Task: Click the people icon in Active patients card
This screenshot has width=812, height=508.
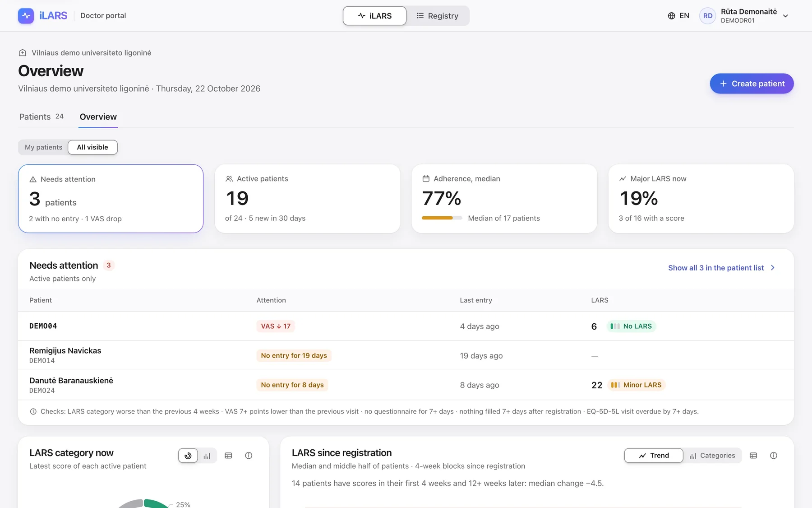Action: point(229,179)
